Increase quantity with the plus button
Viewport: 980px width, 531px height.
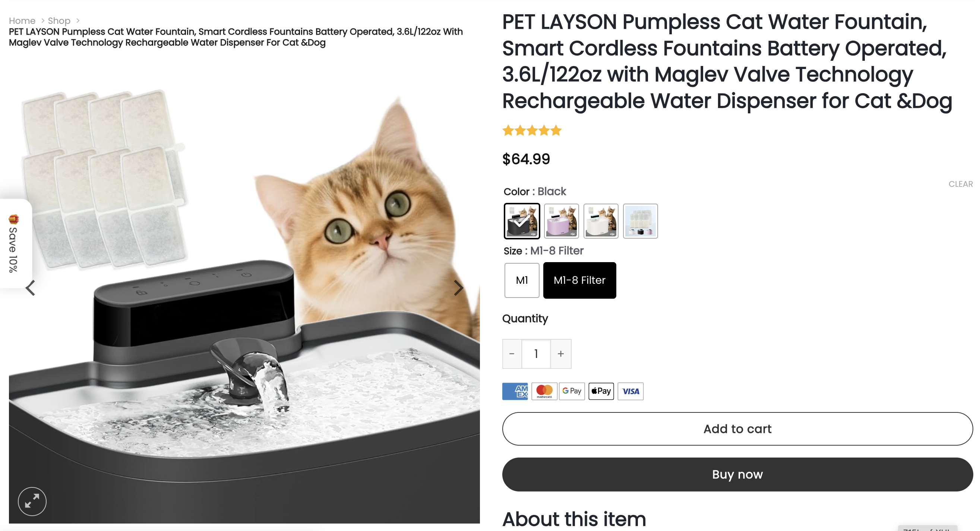[x=560, y=354]
